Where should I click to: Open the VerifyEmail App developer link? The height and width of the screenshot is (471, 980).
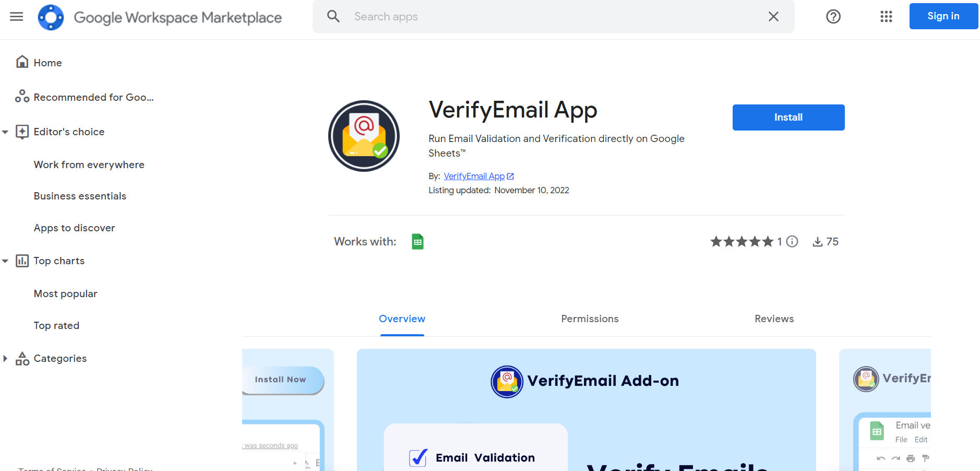[474, 176]
